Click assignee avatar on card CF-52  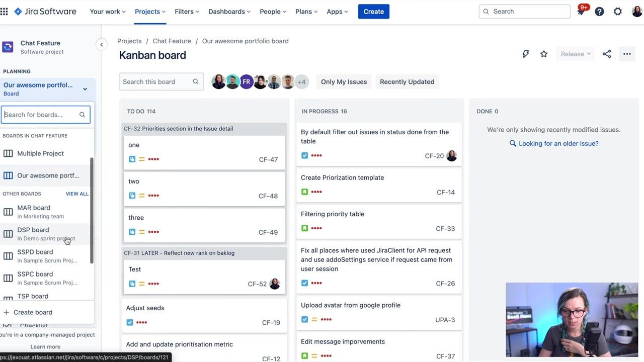point(275,284)
